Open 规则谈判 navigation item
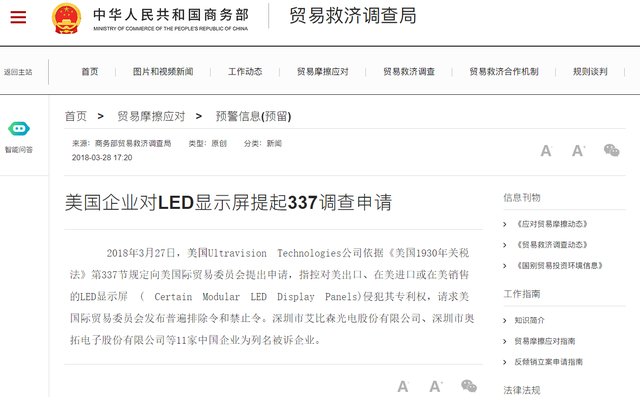Image resolution: width=640 pixels, height=397 pixels. 590,72
